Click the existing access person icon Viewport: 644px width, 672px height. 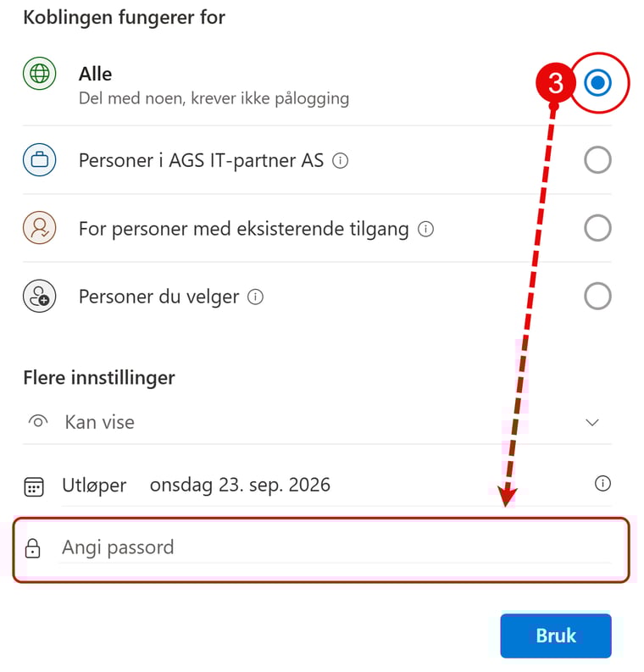39,229
